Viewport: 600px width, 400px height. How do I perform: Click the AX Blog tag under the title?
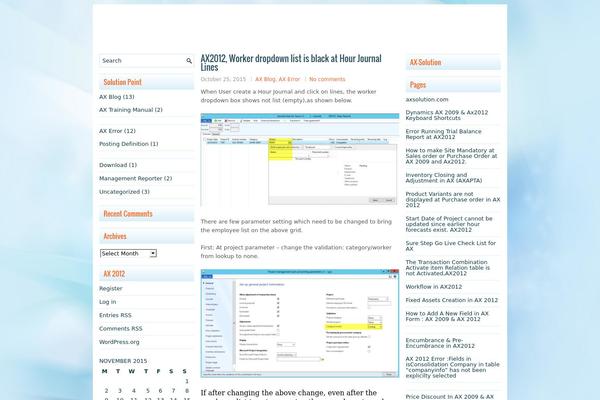point(265,79)
